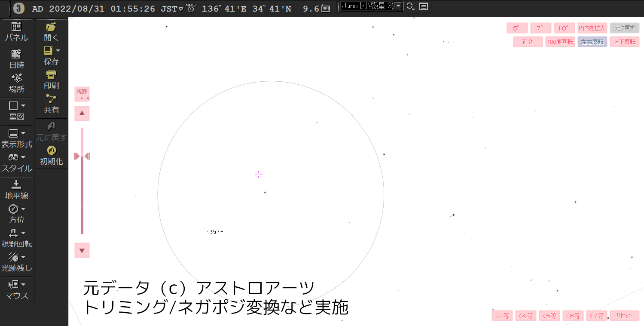
Task: Filter stars to <6等 magnitude
Action: (573, 316)
